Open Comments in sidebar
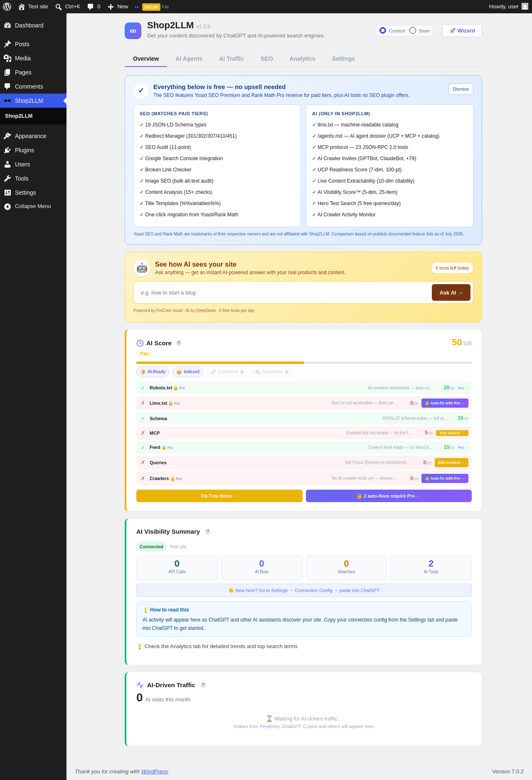Viewport: 532px width, 780px height. (x=33, y=87)
